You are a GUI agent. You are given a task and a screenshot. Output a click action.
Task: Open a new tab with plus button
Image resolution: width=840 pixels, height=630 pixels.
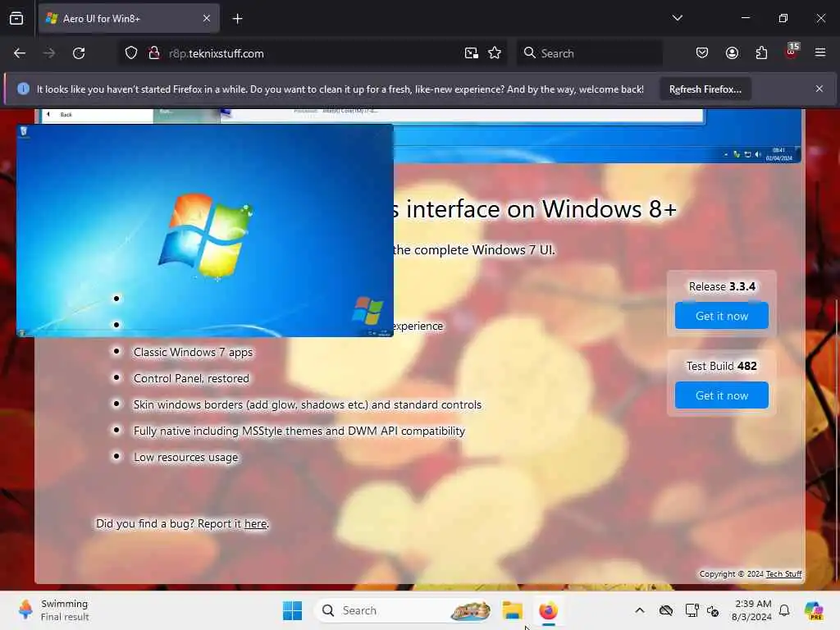237,19
